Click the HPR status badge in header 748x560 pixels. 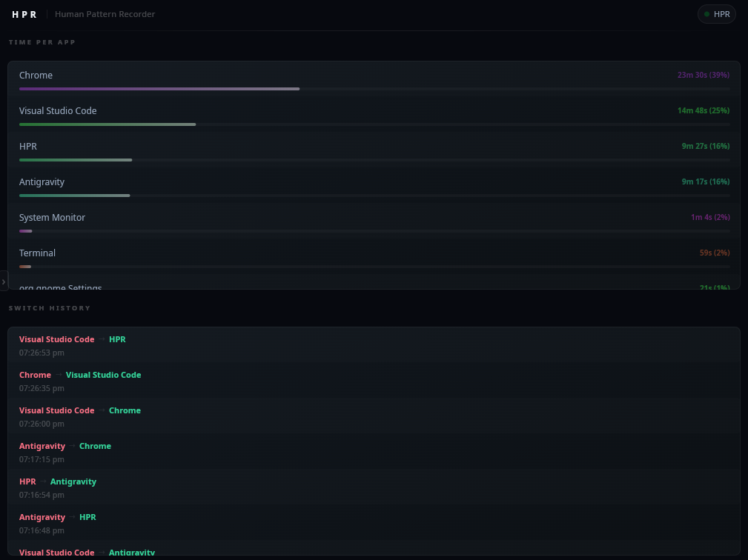click(717, 14)
